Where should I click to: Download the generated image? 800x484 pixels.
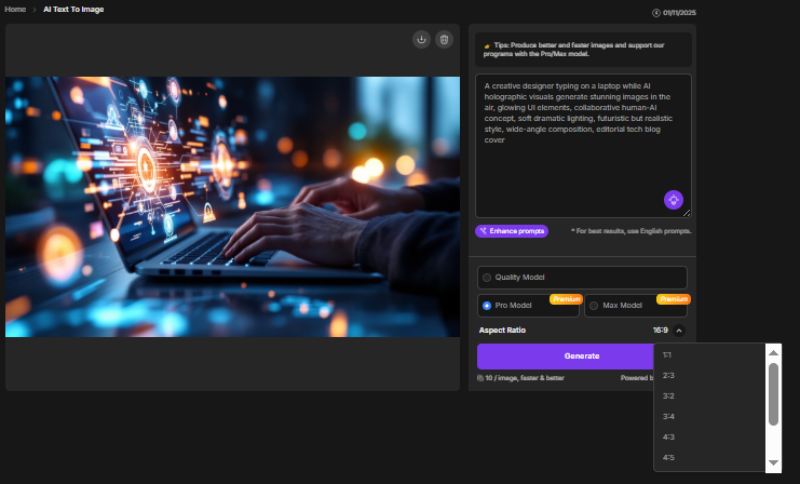[x=421, y=39]
